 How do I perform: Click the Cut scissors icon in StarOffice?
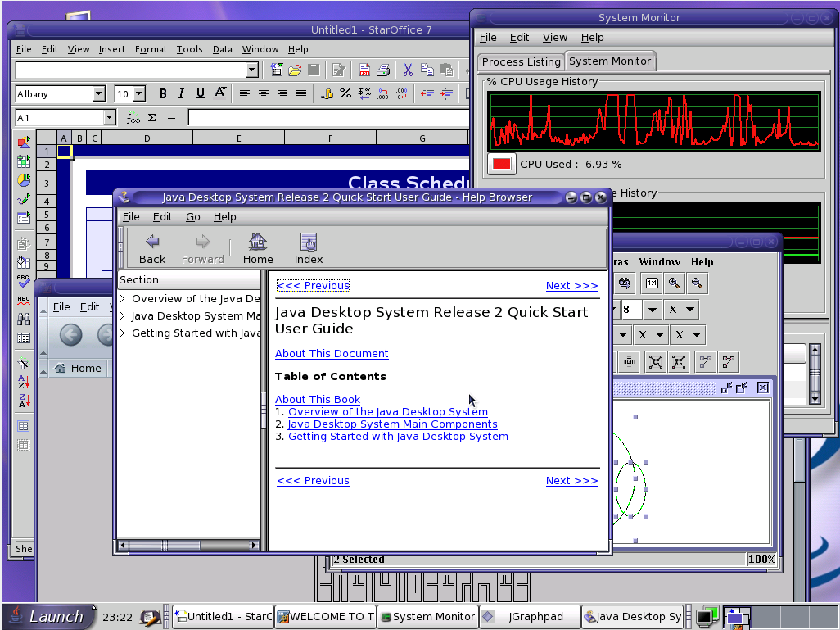tap(409, 70)
